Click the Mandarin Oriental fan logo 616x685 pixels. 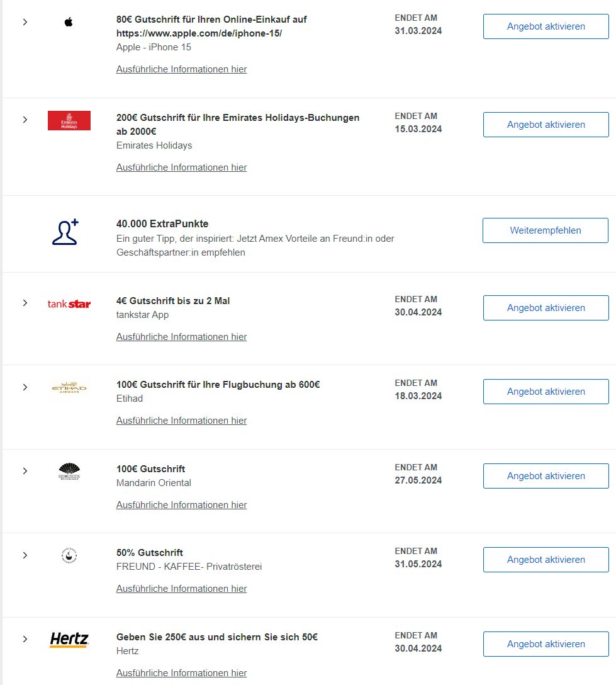(x=69, y=472)
